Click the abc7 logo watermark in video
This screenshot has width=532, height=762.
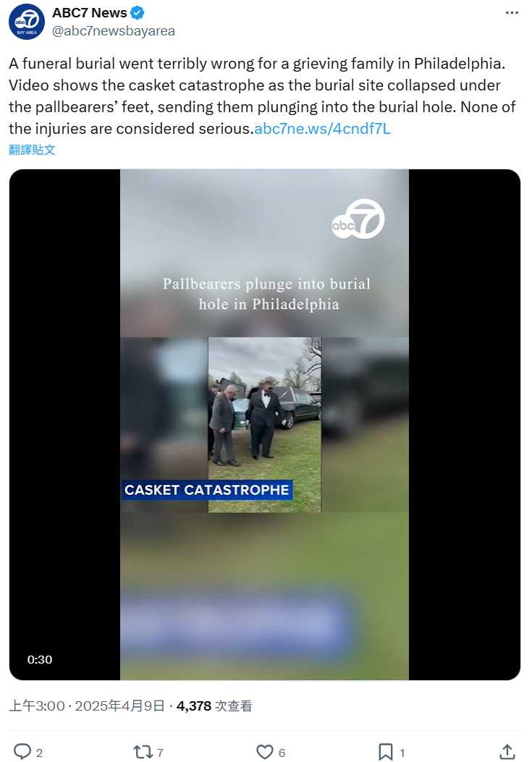[358, 219]
